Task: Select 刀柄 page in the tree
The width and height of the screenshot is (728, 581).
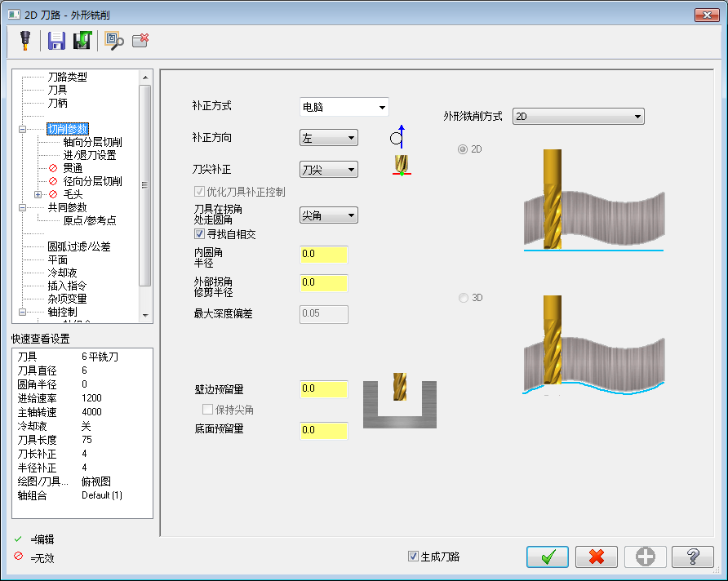Action: (x=58, y=103)
